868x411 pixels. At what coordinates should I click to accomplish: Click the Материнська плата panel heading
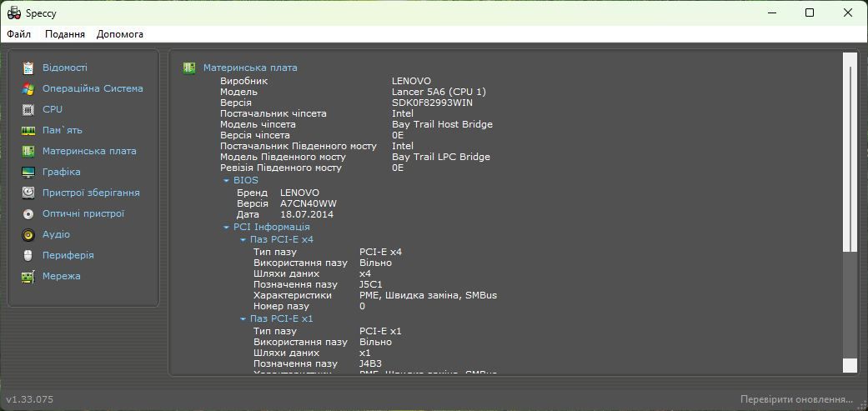250,68
